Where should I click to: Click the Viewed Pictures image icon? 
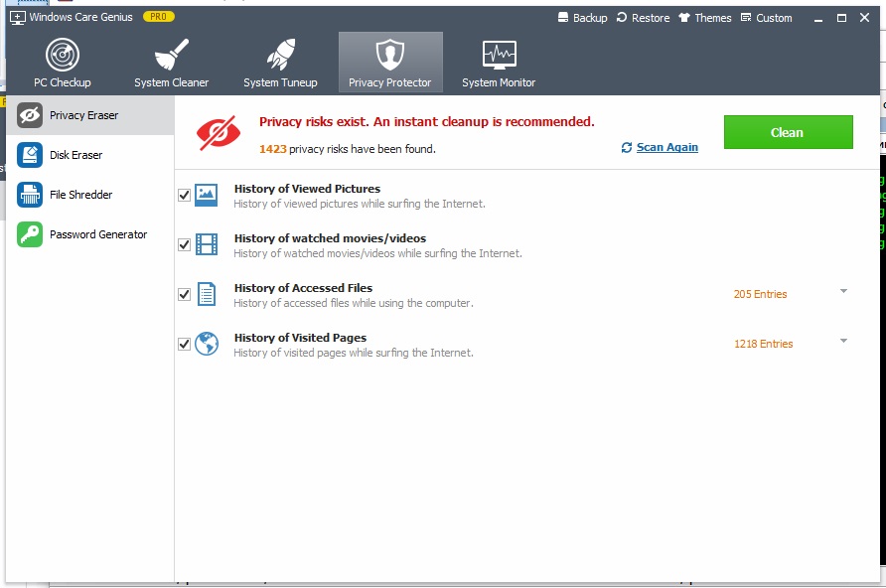coord(207,195)
